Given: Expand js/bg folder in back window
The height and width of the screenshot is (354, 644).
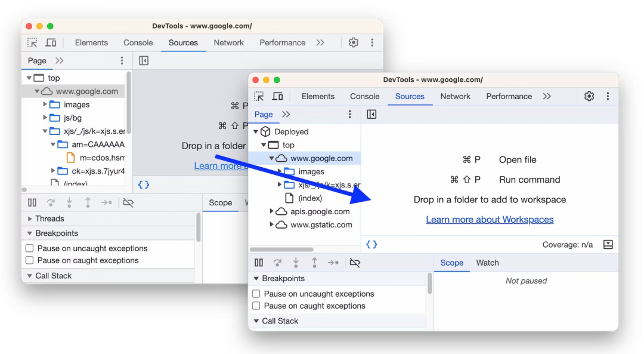Looking at the screenshot, I should point(45,118).
